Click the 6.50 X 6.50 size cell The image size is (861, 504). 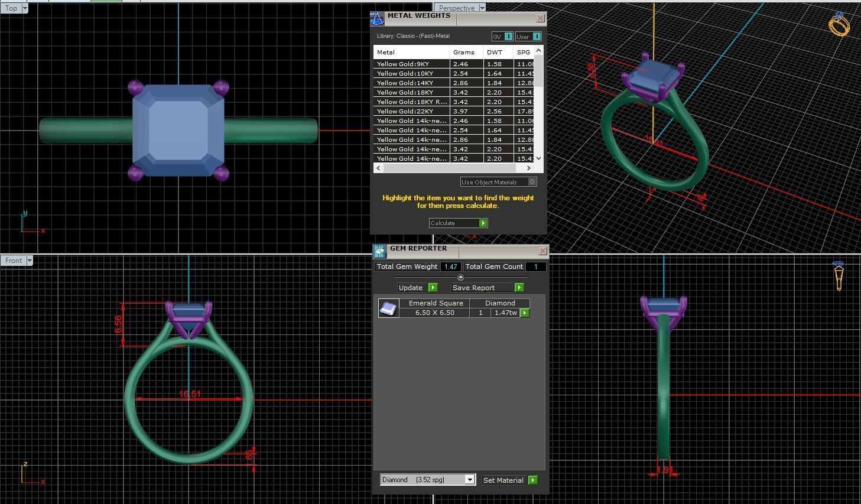pyautogui.click(x=434, y=313)
